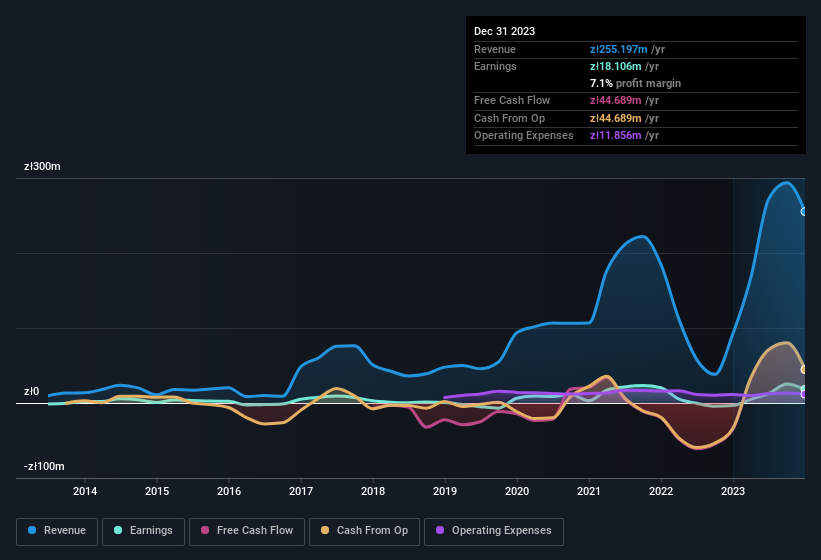Click the Operating Expenses label in the tooltip

tap(524, 136)
